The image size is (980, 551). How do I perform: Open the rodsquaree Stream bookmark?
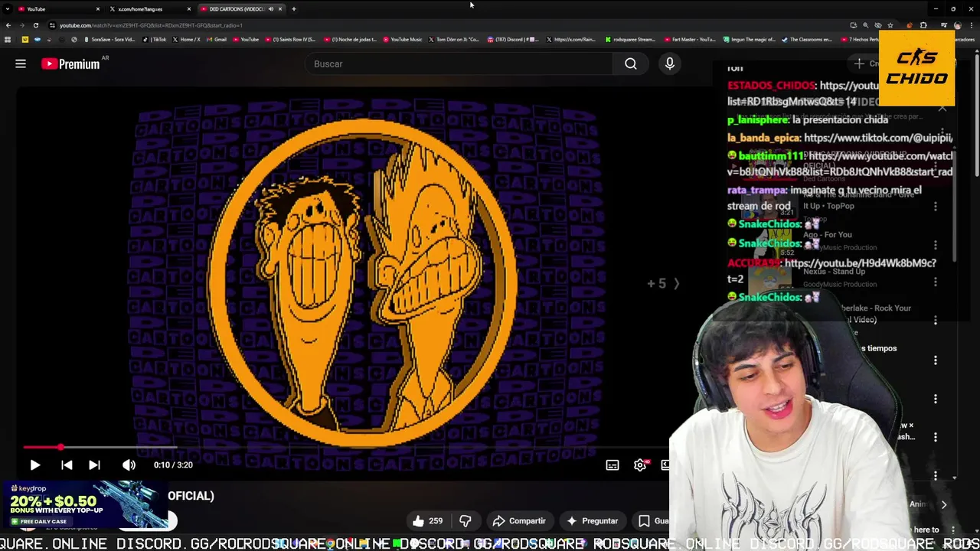pyautogui.click(x=631, y=39)
